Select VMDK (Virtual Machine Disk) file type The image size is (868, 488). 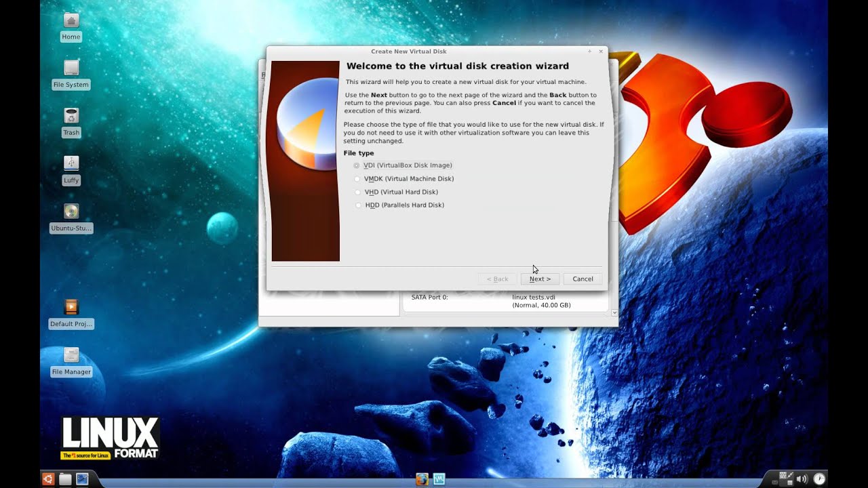(404, 179)
